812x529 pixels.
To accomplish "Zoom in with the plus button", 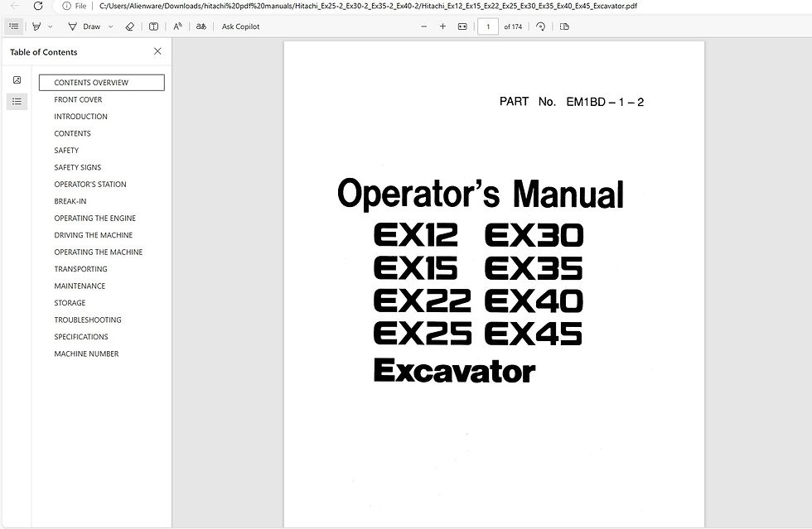I will (x=442, y=26).
